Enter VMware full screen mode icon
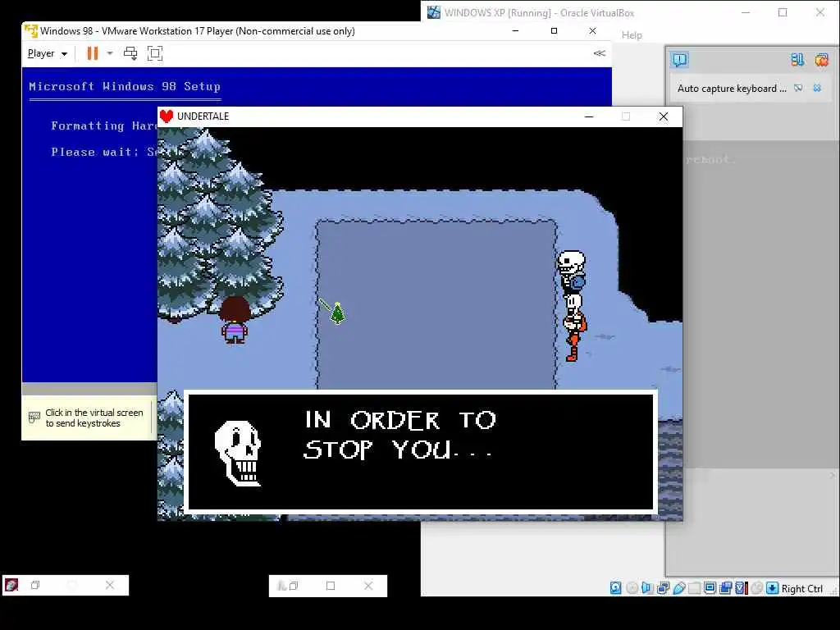 click(155, 53)
